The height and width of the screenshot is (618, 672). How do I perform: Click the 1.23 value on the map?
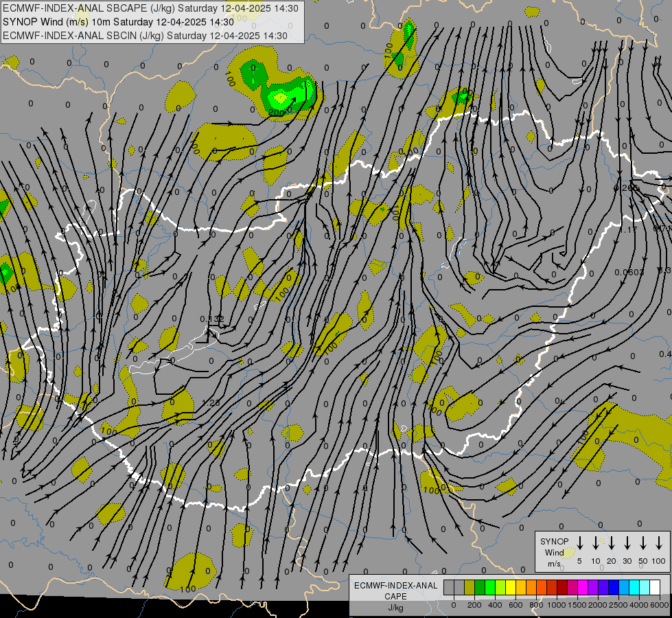(x=211, y=402)
